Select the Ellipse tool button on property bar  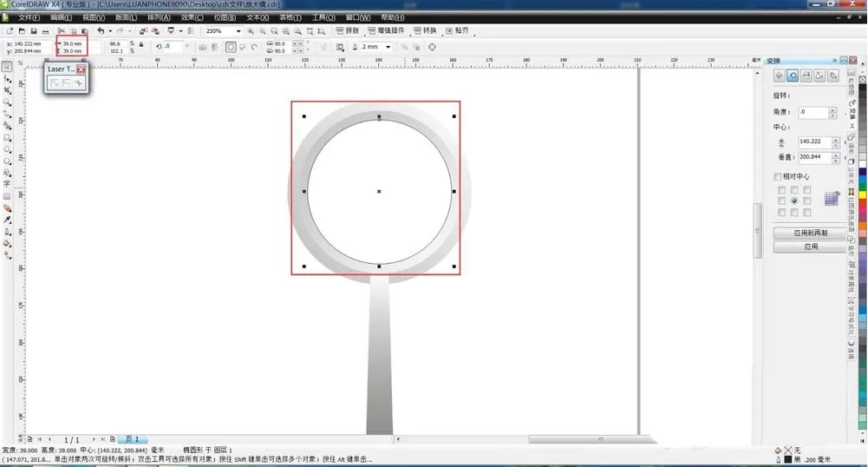click(231, 47)
